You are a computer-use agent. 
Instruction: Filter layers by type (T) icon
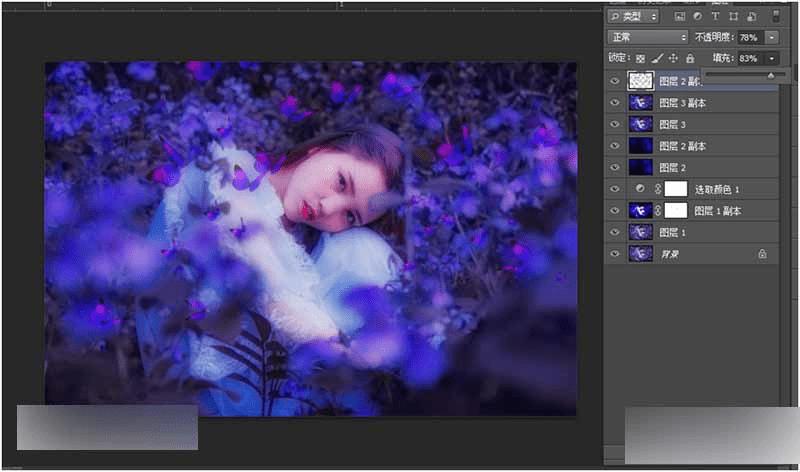(715, 16)
